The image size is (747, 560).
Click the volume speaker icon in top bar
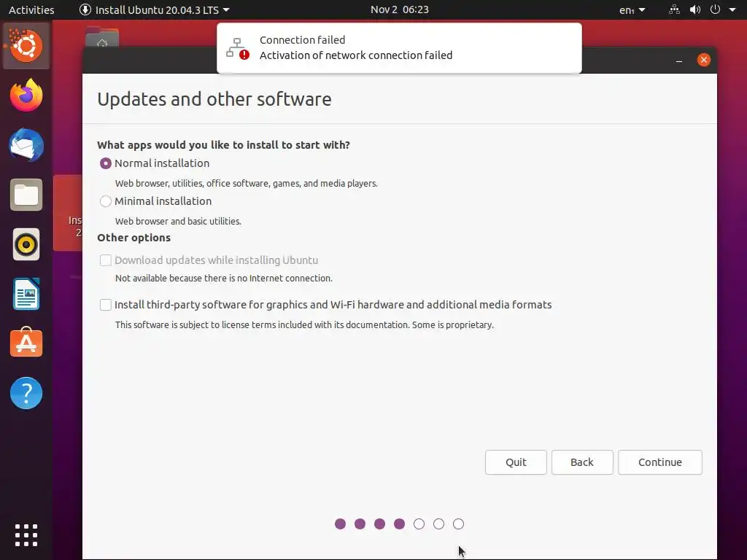pos(695,9)
